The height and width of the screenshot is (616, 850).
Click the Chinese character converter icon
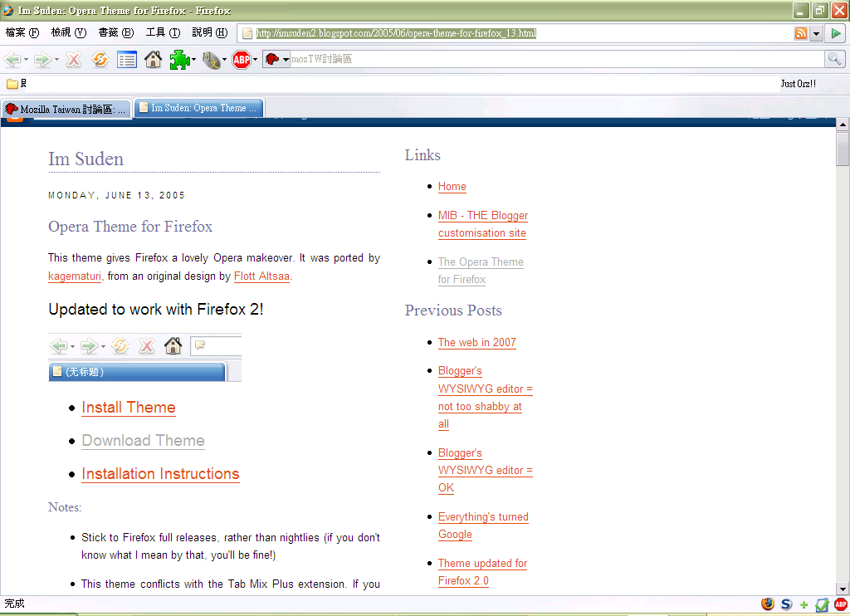211,60
